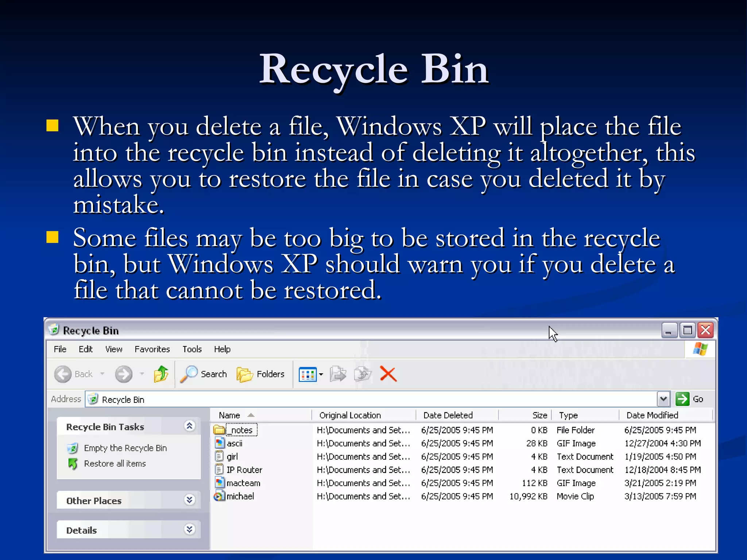Screen dimensions: 747x560
Task: Select the _notes folder icon
Action: (x=219, y=430)
